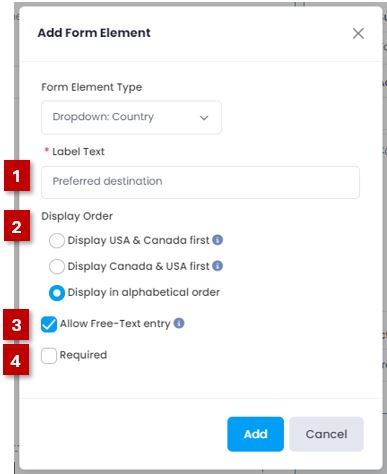Click the blue Add button

pyautogui.click(x=256, y=434)
